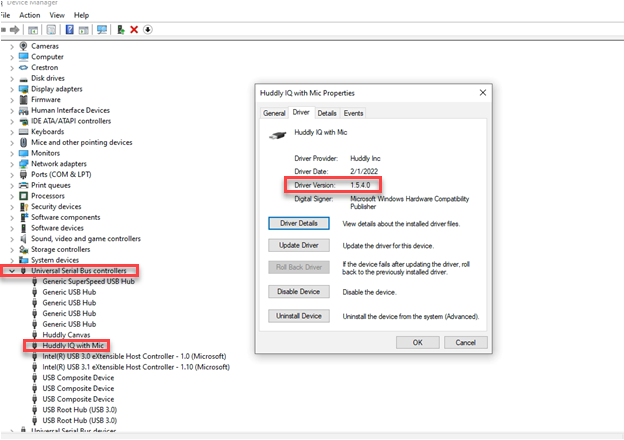Expand the Network adapters category

(12, 163)
